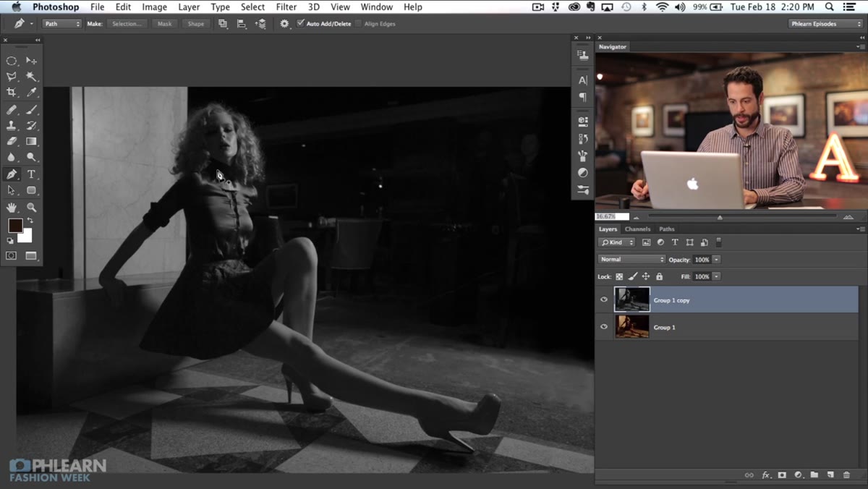Toggle lock transparent pixels
Image resolution: width=868 pixels, height=489 pixels.
pyautogui.click(x=619, y=276)
